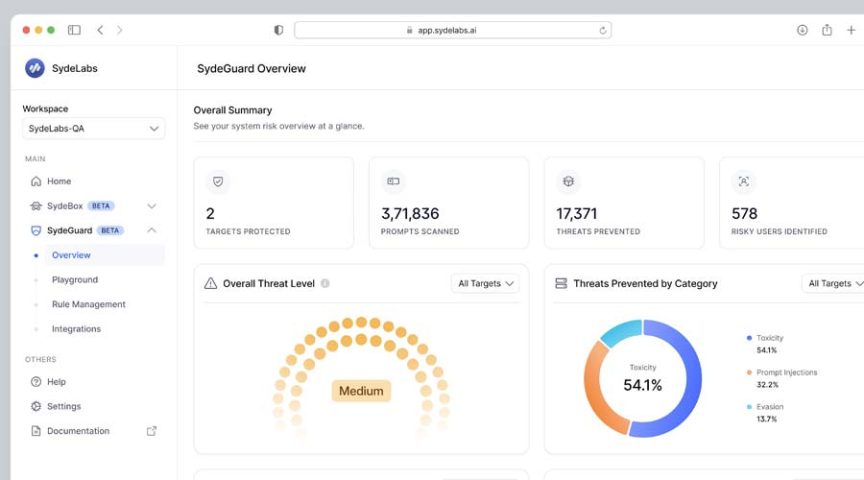Click the BETA badge next to SydeBox

(101, 206)
